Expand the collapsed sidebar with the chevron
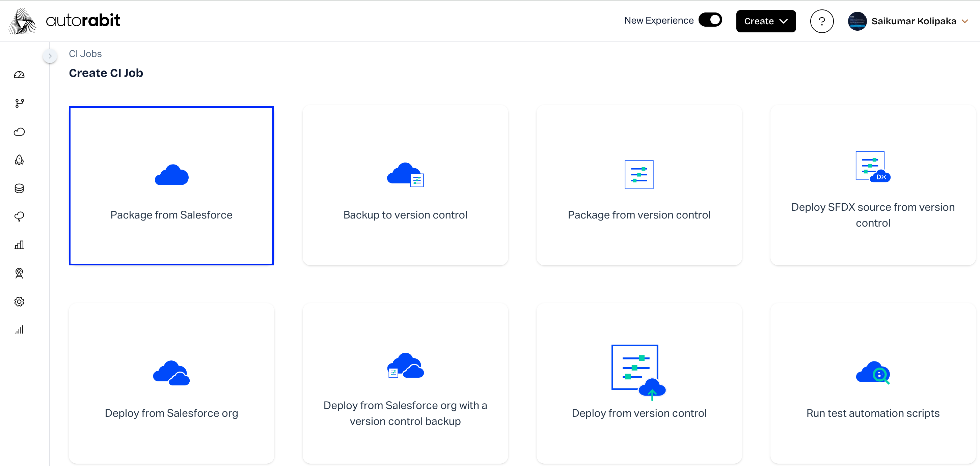980x466 pixels. 50,56
